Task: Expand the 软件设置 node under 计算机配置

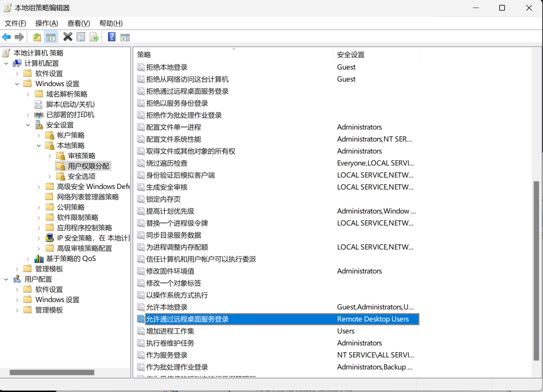Action: tap(17, 73)
